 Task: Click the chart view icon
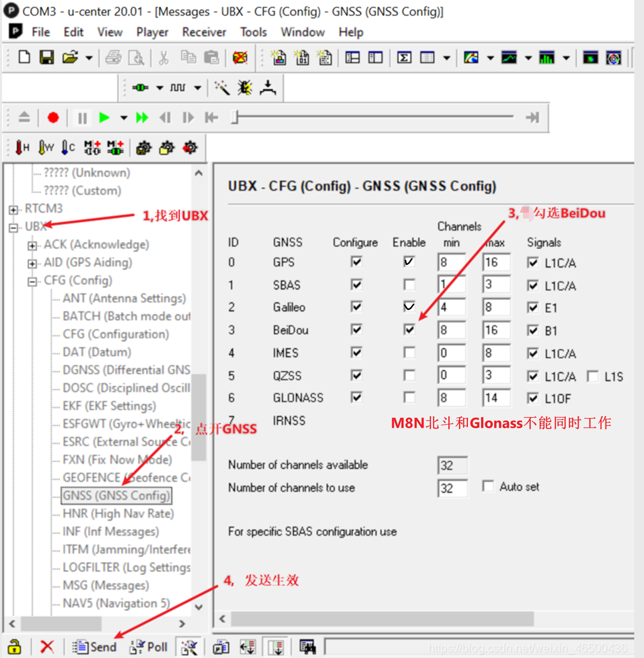tap(509, 58)
